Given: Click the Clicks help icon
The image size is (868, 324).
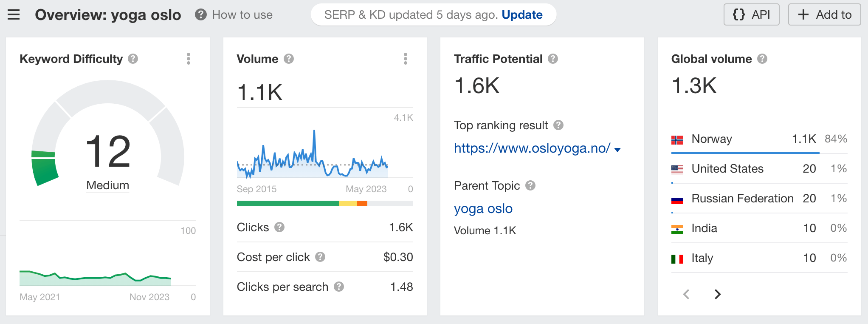Looking at the screenshot, I should [x=279, y=227].
